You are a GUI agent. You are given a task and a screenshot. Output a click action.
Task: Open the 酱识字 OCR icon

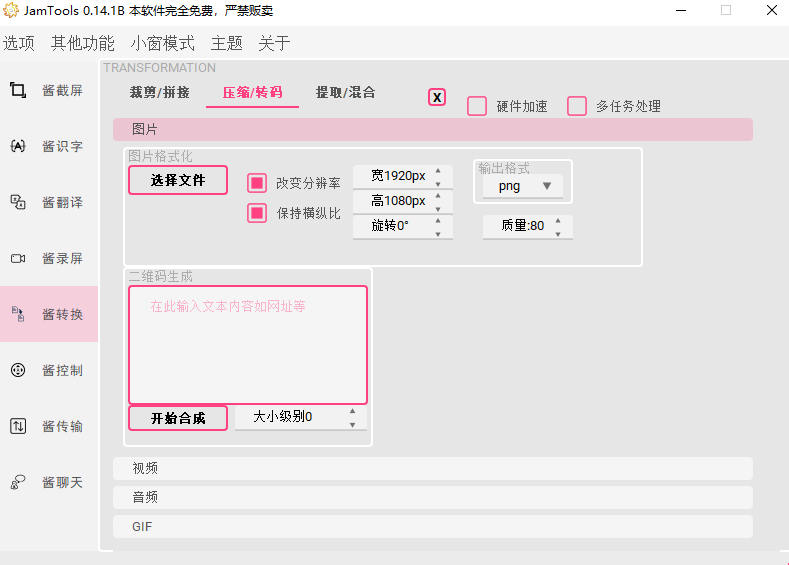pyautogui.click(x=18, y=146)
